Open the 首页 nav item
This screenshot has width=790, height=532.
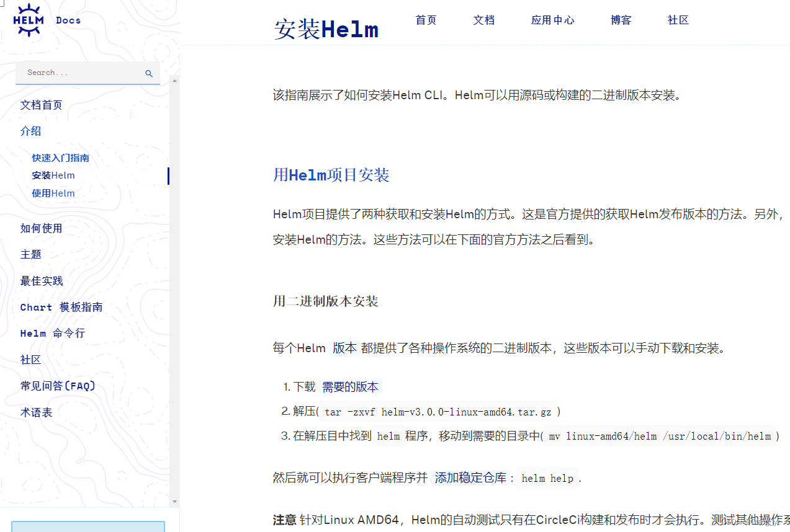(426, 20)
